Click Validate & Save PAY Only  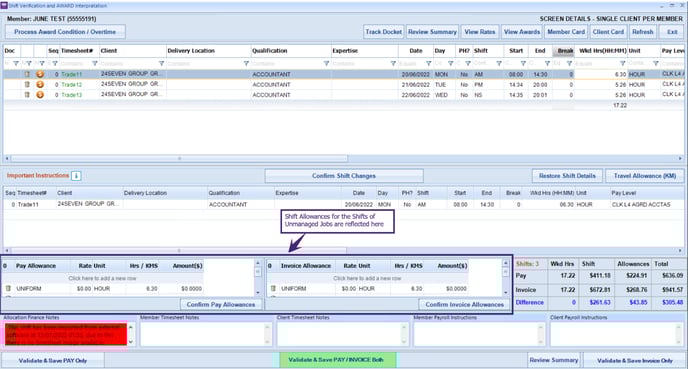tap(53, 361)
